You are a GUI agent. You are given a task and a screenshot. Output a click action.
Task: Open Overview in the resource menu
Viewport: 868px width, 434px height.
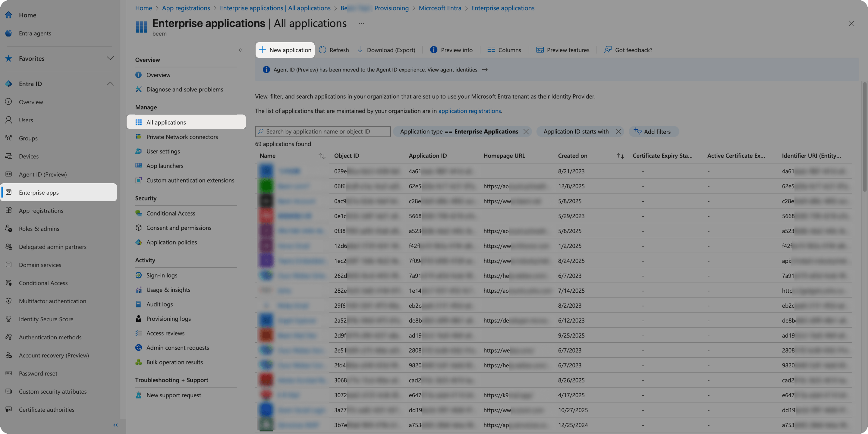coord(158,75)
